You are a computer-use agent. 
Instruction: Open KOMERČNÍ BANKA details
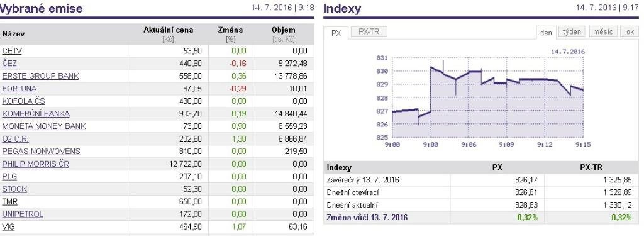[x=36, y=114]
